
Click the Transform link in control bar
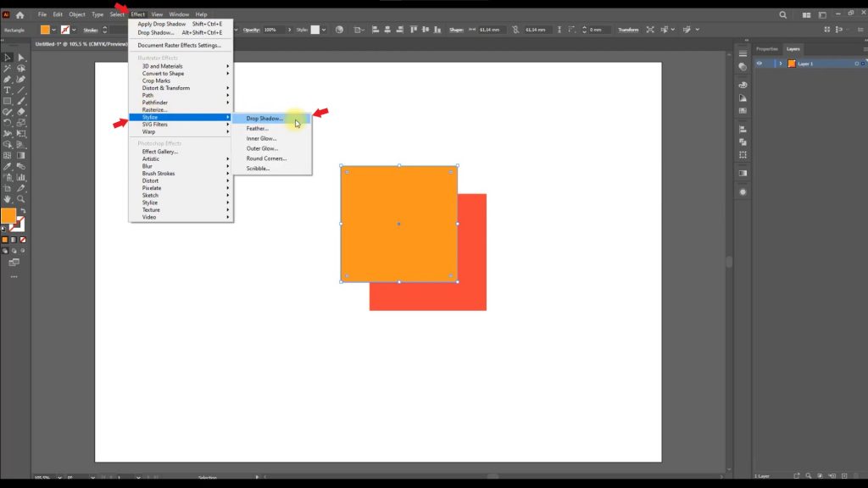click(628, 30)
